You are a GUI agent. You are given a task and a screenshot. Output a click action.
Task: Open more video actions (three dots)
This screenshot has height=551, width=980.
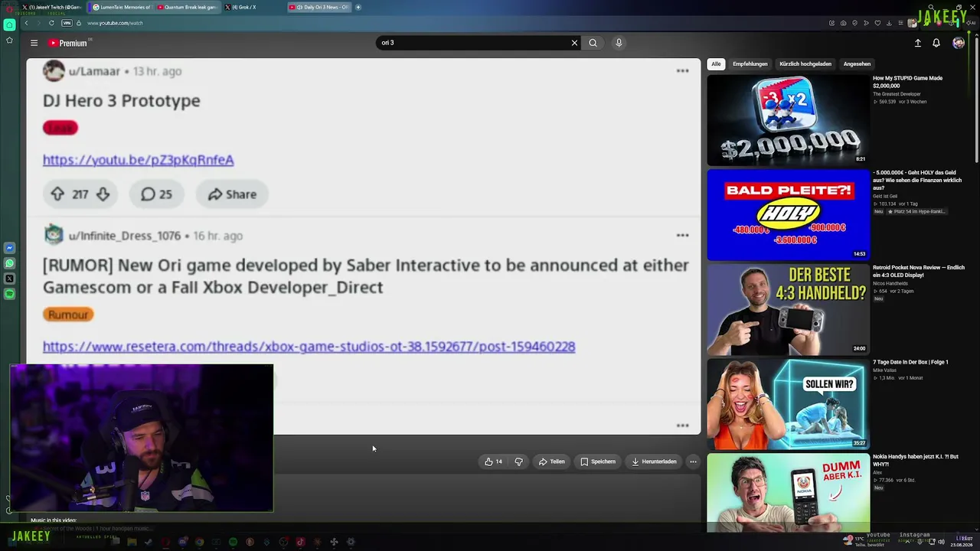click(x=693, y=461)
